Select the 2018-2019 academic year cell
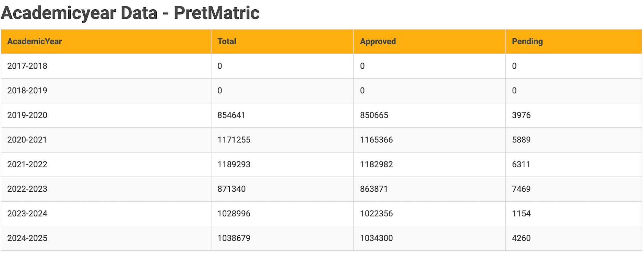Image resolution: width=644 pixels, height=260 pixels. click(106, 91)
